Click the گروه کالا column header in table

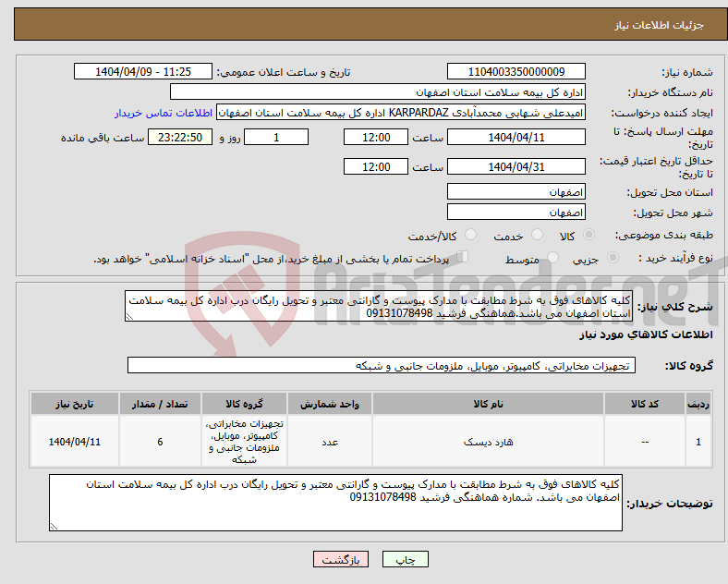click(x=244, y=404)
